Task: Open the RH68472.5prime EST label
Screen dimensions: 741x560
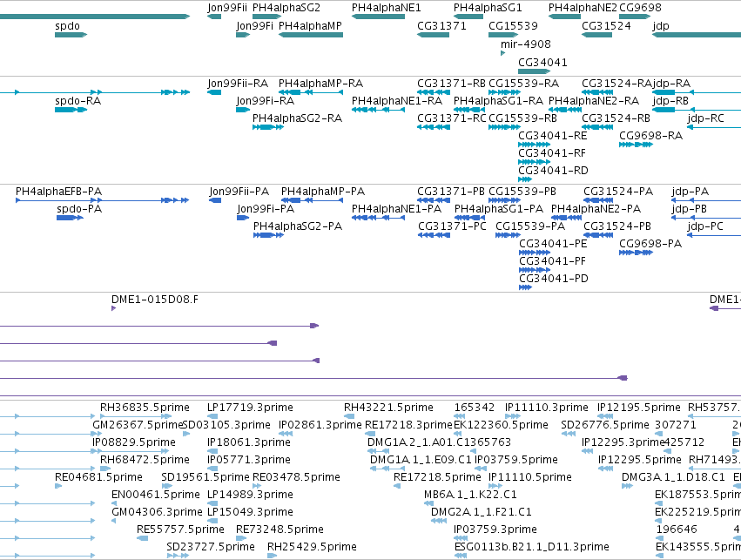Action: coord(145,461)
